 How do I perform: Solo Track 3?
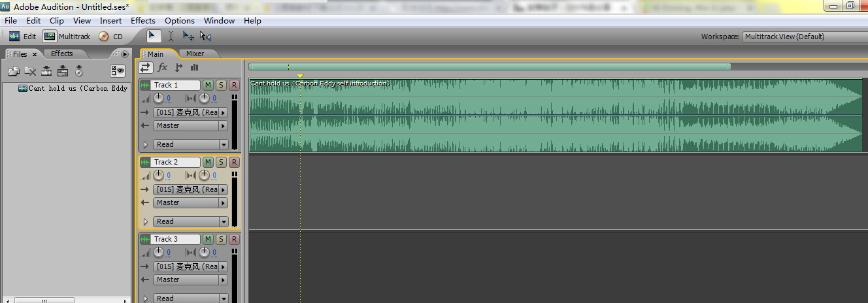(x=221, y=239)
